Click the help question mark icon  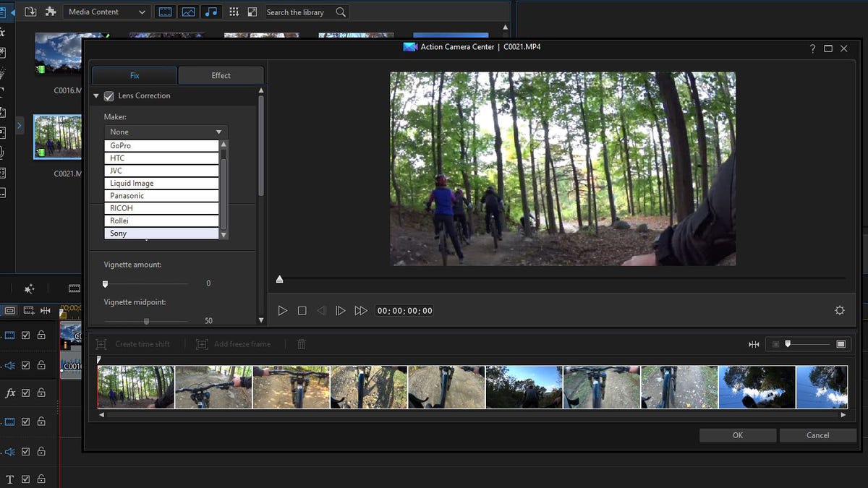[x=812, y=48]
